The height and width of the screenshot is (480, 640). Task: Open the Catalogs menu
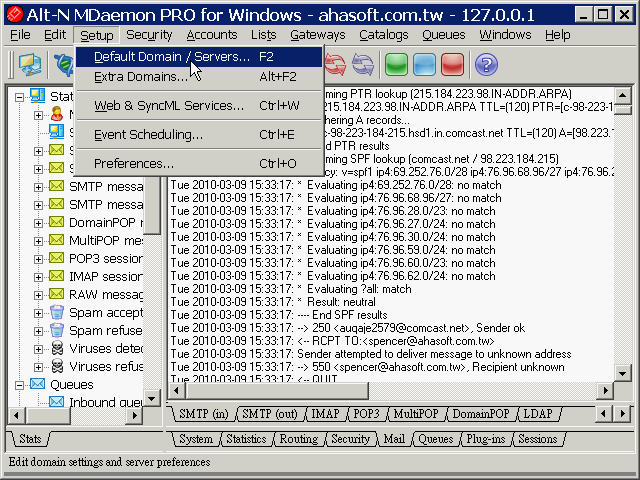384,35
